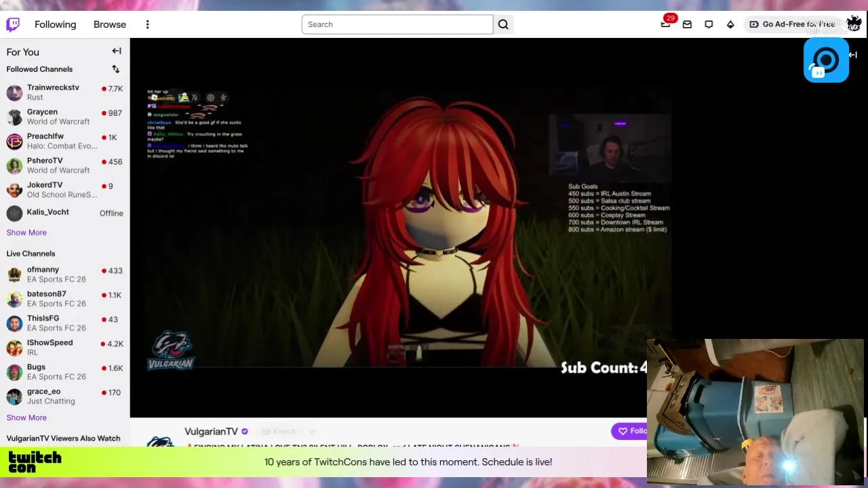Select Bugs EA Sports FC 26 channel
This screenshot has width=868, height=488.
(x=64, y=371)
